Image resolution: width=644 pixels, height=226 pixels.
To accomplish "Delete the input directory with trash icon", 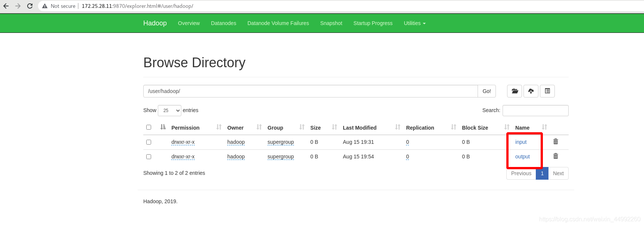I will coord(556,142).
